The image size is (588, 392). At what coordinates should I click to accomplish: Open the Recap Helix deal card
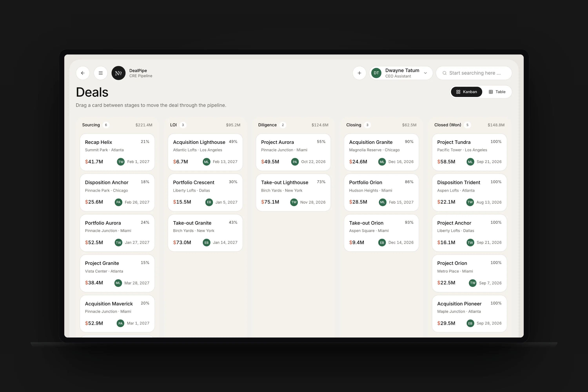(x=117, y=152)
